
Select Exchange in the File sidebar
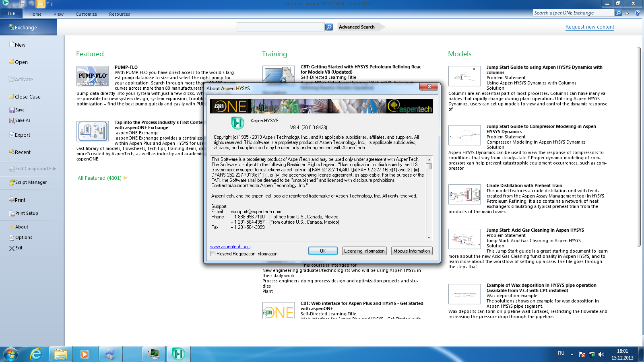(29, 27)
